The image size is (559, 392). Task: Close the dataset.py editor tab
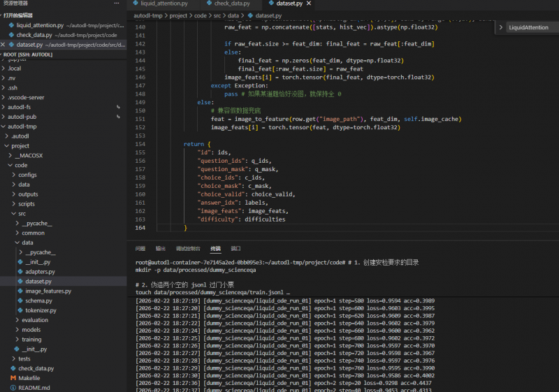tap(308, 3)
